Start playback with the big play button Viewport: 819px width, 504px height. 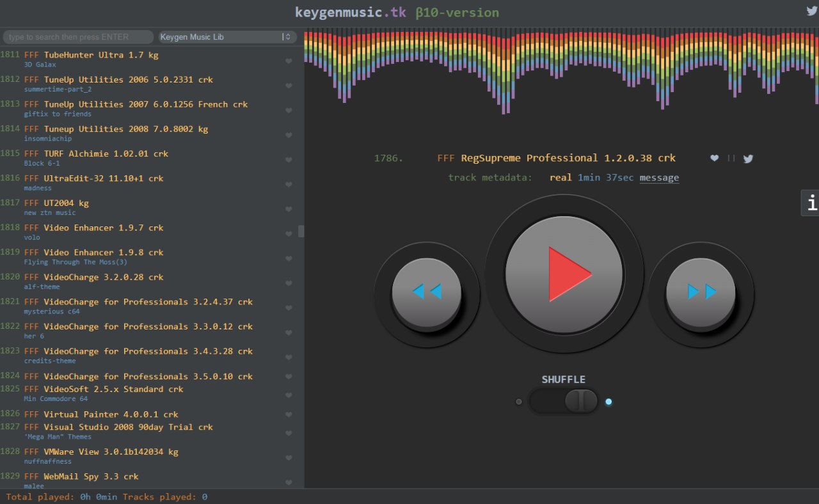tap(564, 274)
